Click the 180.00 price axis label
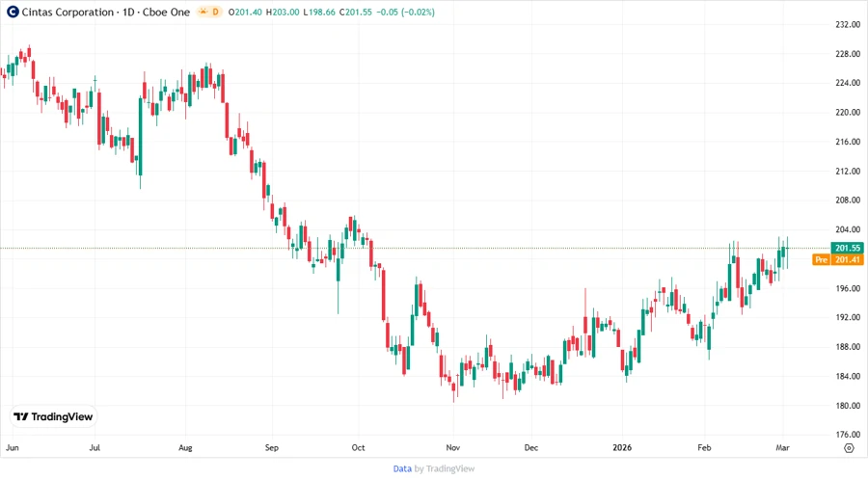The height and width of the screenshot is (480, 868). tap(848, 406)
